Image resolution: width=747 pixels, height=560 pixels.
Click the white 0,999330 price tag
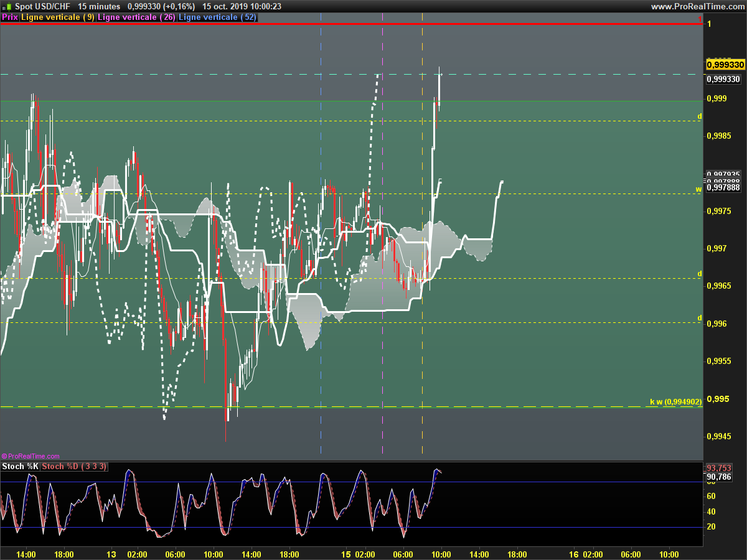[x=723, y=80]
